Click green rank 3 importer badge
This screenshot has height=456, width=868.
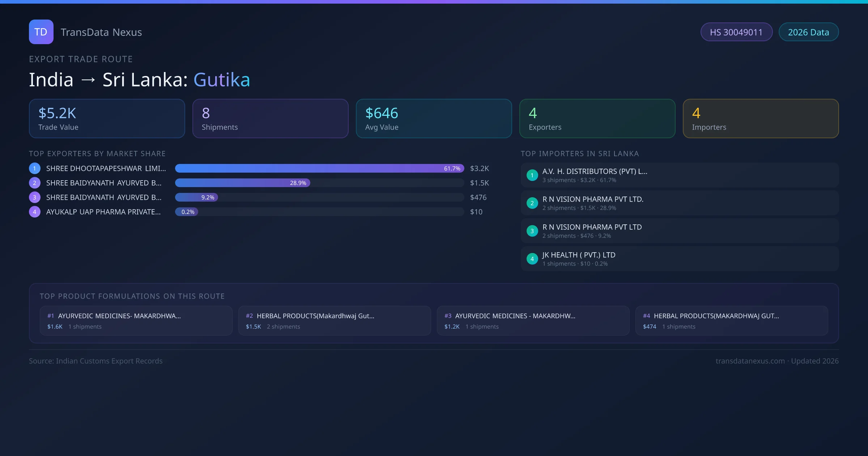pyautogui.click(x=532, y=231)
